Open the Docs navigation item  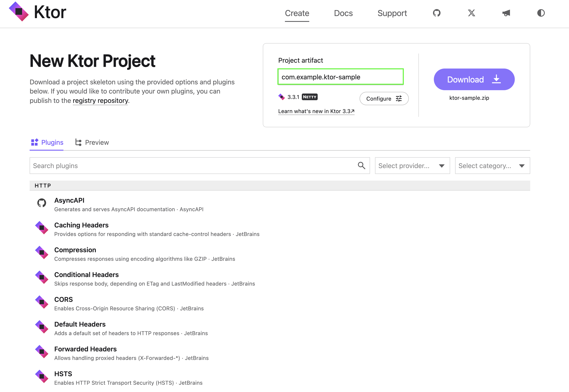(343, 13)
